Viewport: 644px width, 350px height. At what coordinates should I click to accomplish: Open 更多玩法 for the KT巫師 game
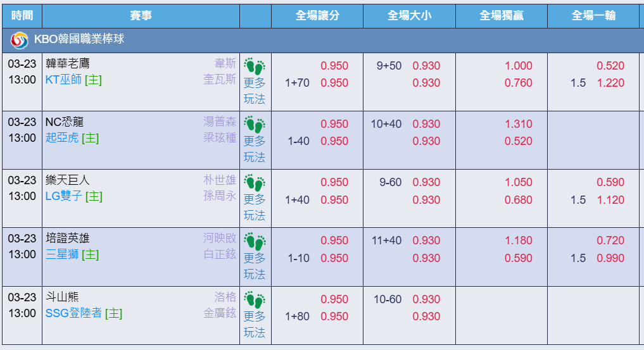tap(255, 91)
